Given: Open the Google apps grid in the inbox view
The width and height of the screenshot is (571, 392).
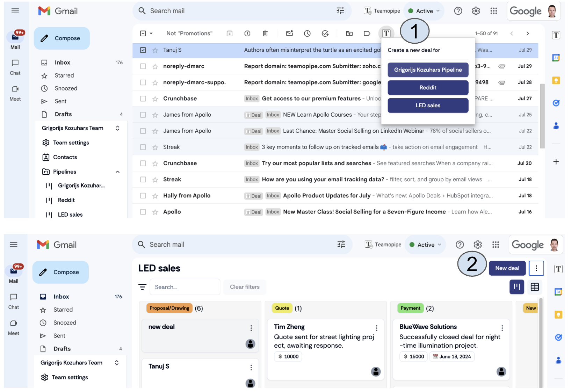Looking at the screenshot, I should click(x=494, y=11).
